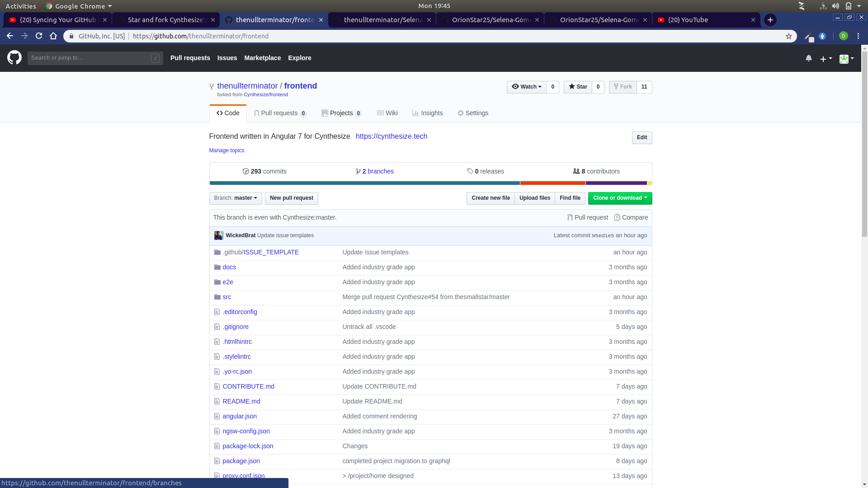The image size is (868, 488).
Task: Click the Compare icon on the right
Action: (618, 217)
